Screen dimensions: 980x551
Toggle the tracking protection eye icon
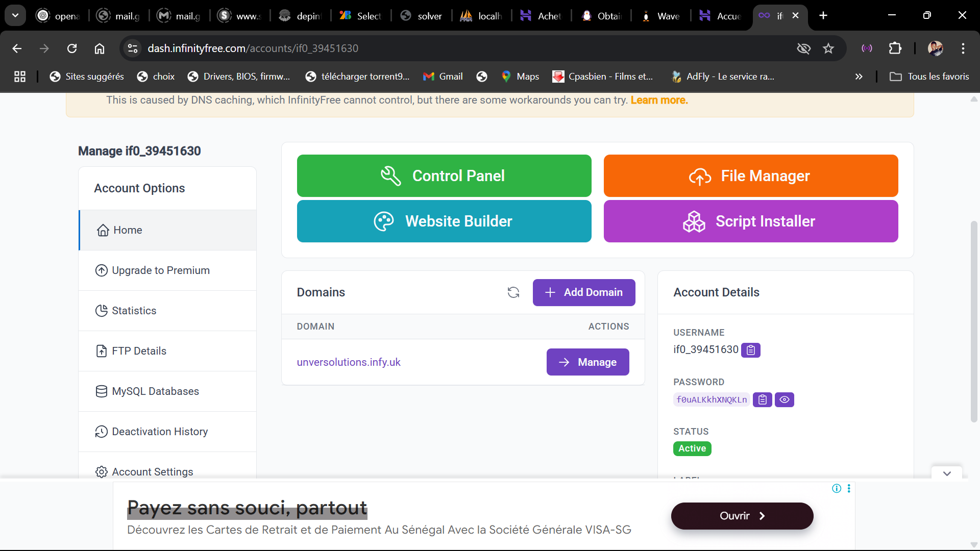(803, 48)
